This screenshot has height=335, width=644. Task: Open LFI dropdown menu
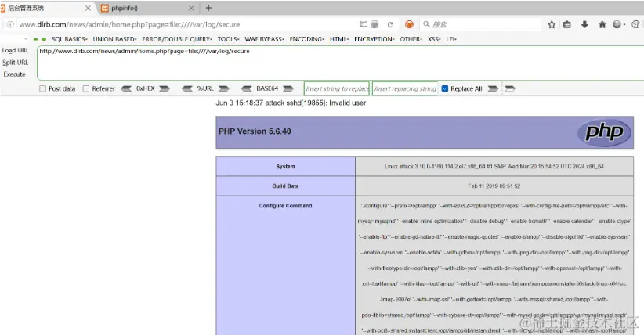[x=451, y=39]
